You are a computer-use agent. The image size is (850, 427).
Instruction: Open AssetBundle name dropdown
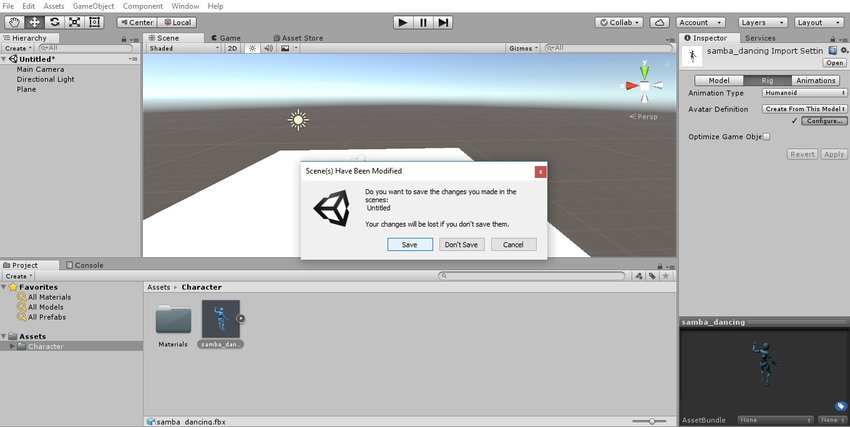[776, 420]
